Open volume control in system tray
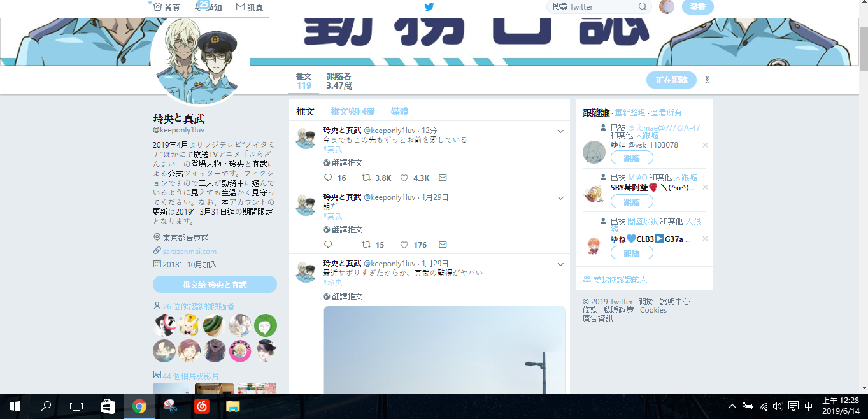 coord(778,406)
